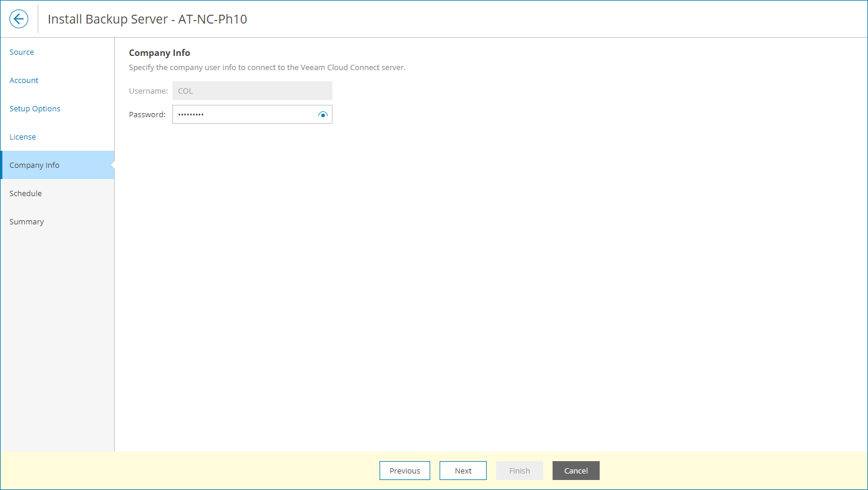
Task: Click the grayed-out Username field showing COL
Action: pyautogui.click(x=252, y=91)
